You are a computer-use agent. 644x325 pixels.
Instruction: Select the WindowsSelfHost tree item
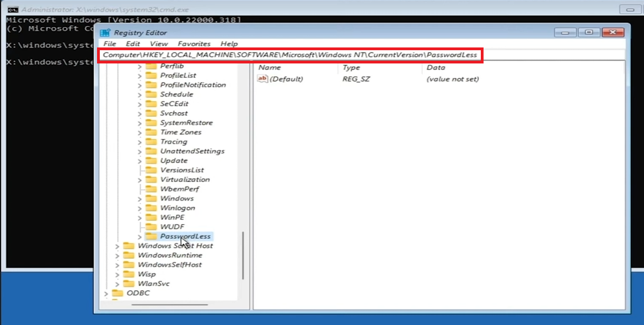(x=170, y=265)
